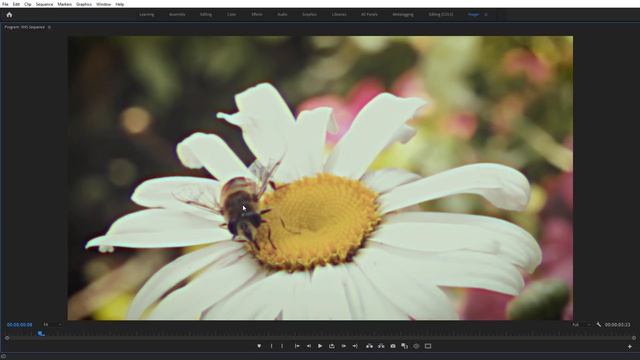
Task: Jump to the In point
Action: click(297, 346)
